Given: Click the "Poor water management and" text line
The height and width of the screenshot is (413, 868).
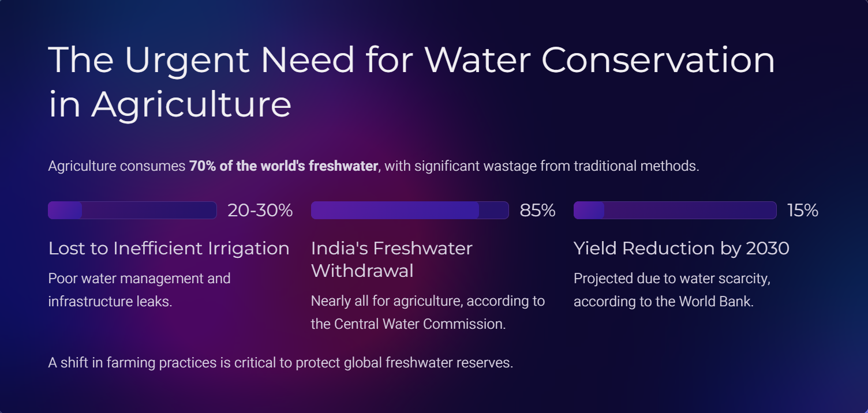Looking at the screenshot, I should pyautogui.click(x=139, y=279).
